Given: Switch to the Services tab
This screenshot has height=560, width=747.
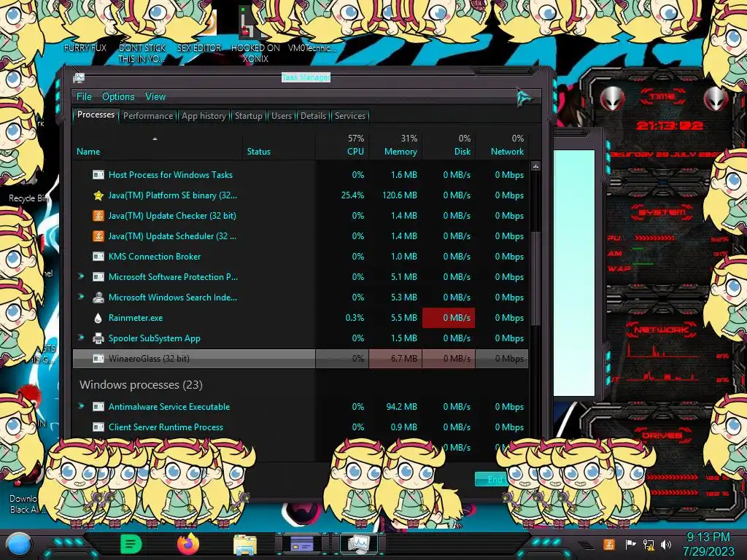Looking at the screenshot, I should (x=349, y=116).
